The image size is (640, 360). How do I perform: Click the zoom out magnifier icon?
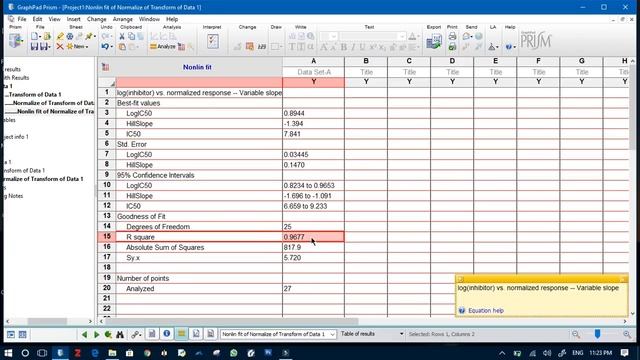tap(576, 334)
